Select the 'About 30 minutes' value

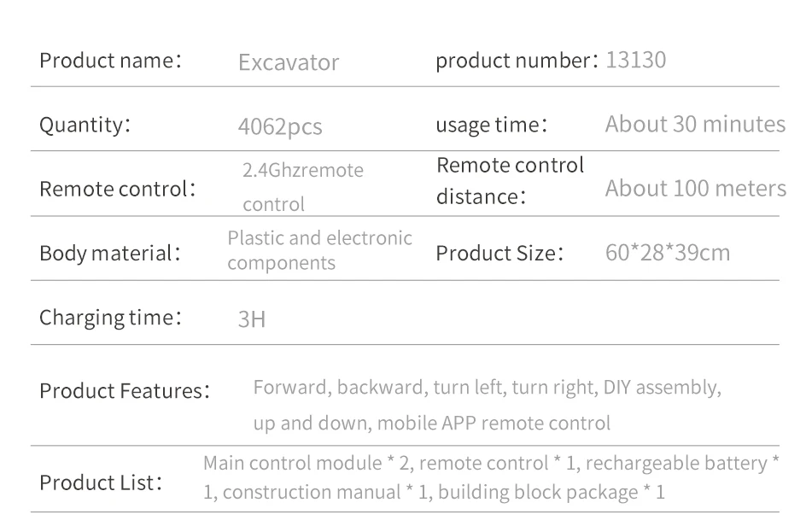(694, 125)
